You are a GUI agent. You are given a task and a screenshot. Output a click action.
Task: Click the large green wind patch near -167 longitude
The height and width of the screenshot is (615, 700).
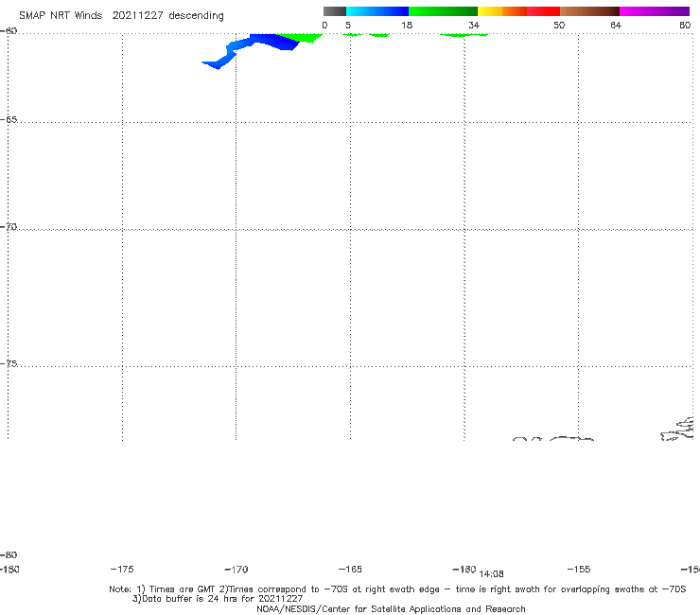coord(301,38)
